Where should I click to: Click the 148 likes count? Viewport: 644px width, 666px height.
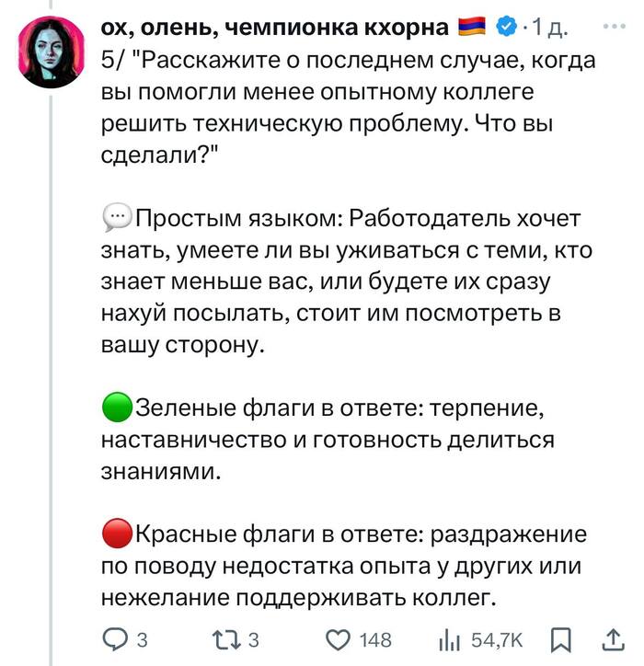coord(375,640)
